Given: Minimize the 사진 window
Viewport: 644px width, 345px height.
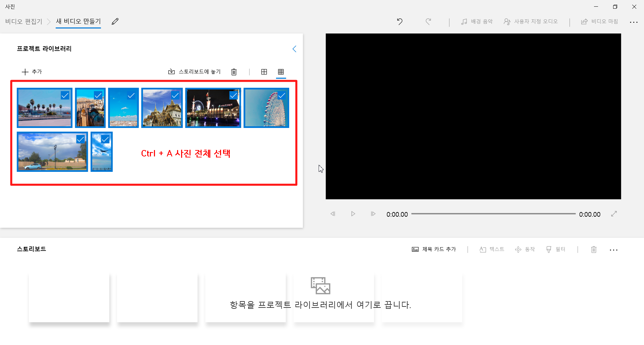Looking at the screenshot, I should (596, 7).
